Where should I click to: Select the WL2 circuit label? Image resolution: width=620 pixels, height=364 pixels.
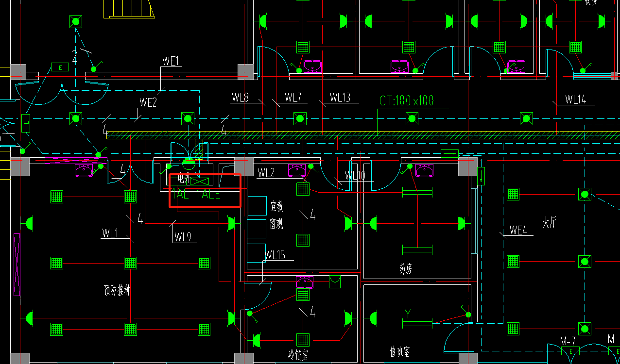click(x=266, y=173)
